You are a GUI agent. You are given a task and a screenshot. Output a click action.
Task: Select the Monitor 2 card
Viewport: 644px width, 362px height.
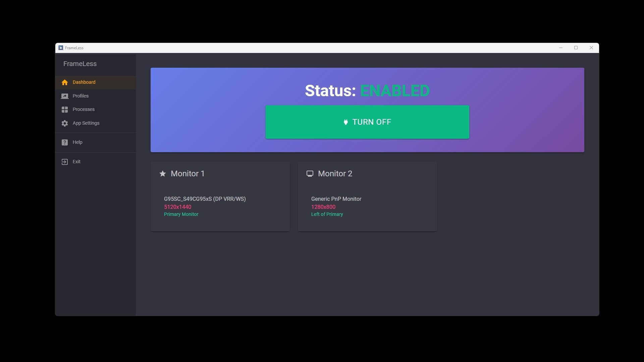[x=367, y=196]
